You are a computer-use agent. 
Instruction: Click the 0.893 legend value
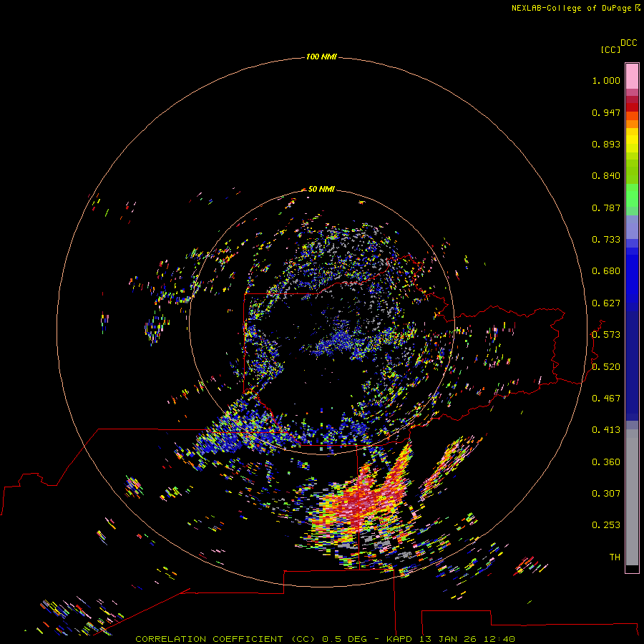[606, 144]
